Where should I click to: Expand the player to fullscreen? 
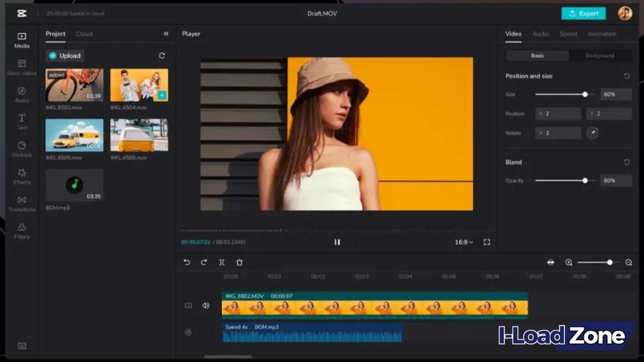[487, 241]
